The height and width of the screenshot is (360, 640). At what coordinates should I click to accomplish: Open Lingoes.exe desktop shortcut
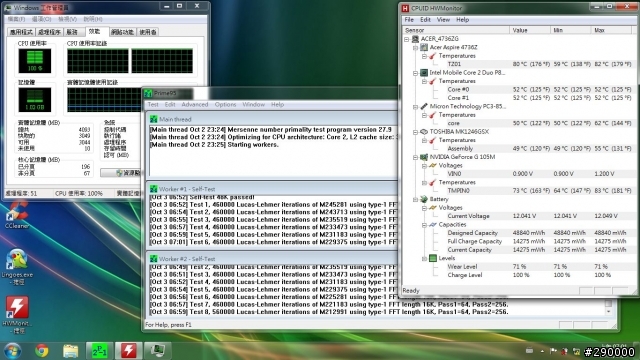coord(17,267)
